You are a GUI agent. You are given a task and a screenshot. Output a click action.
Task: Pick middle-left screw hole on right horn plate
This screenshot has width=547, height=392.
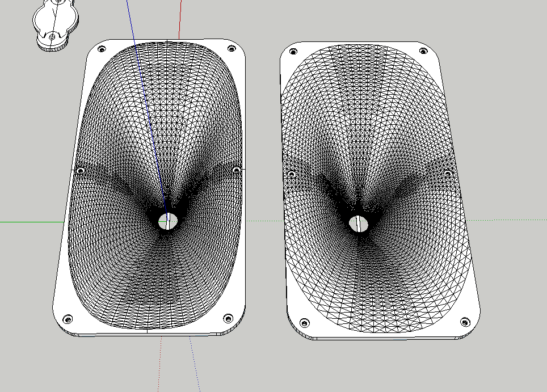point(292,174)
